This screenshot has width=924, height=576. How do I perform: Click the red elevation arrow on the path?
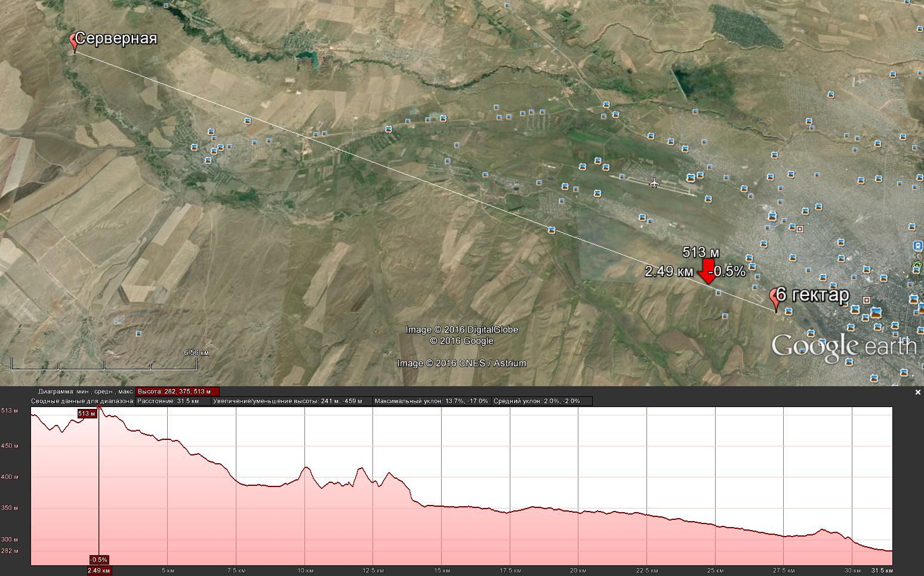(708, 271)
